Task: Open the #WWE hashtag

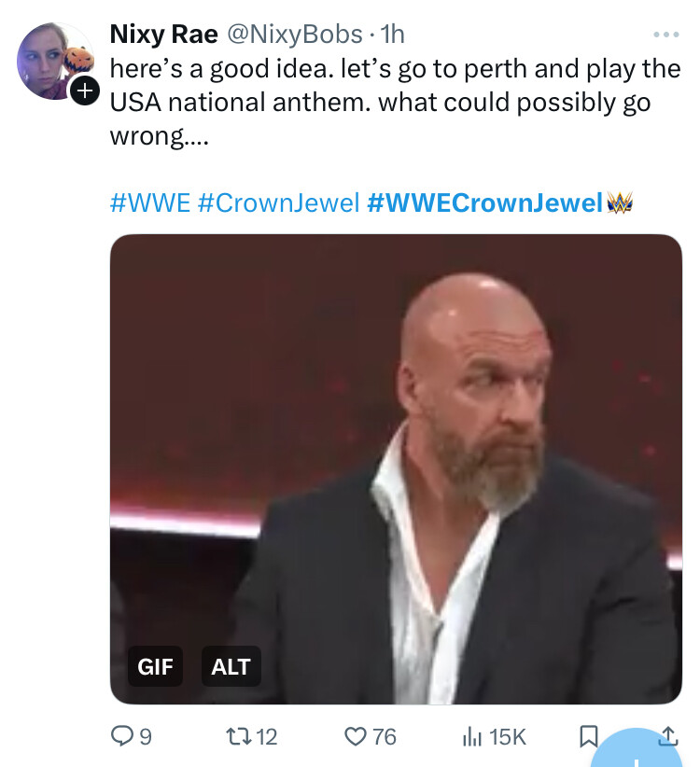Action: (x=150, y=202)
